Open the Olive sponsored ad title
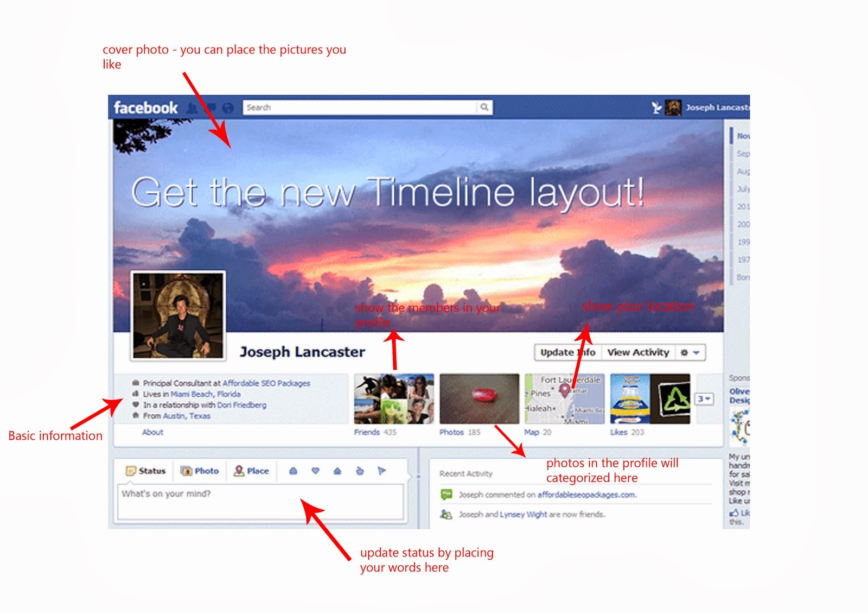This screenshot has height=614, width=868. (739, 396)
